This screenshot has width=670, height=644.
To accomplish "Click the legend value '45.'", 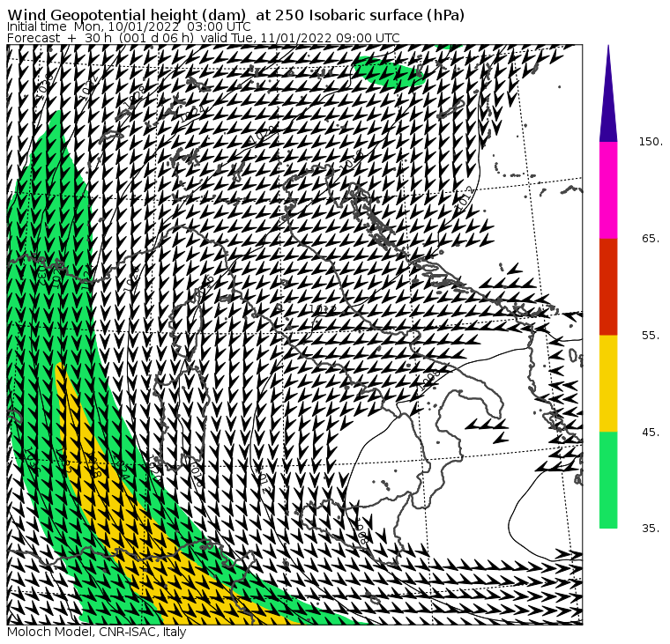I will [651, 433].
